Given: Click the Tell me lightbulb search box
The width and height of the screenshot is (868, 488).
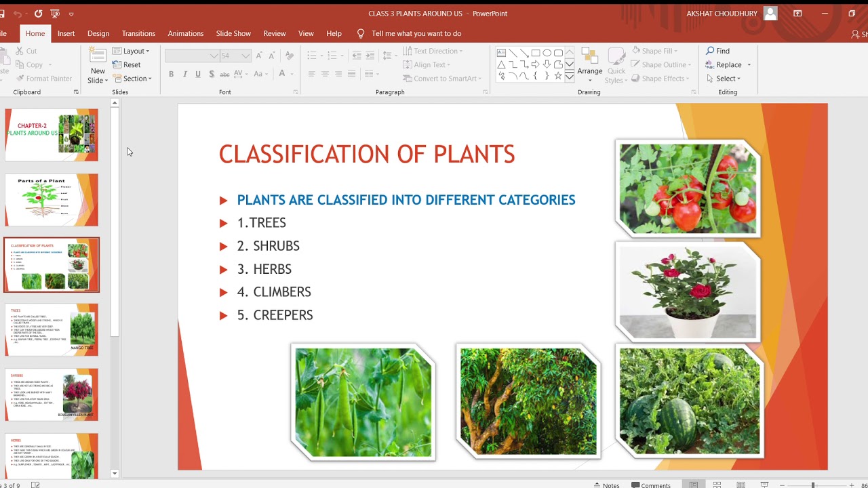Looking at the screenshot, I should pyautogui.click(x=410, y=33).
